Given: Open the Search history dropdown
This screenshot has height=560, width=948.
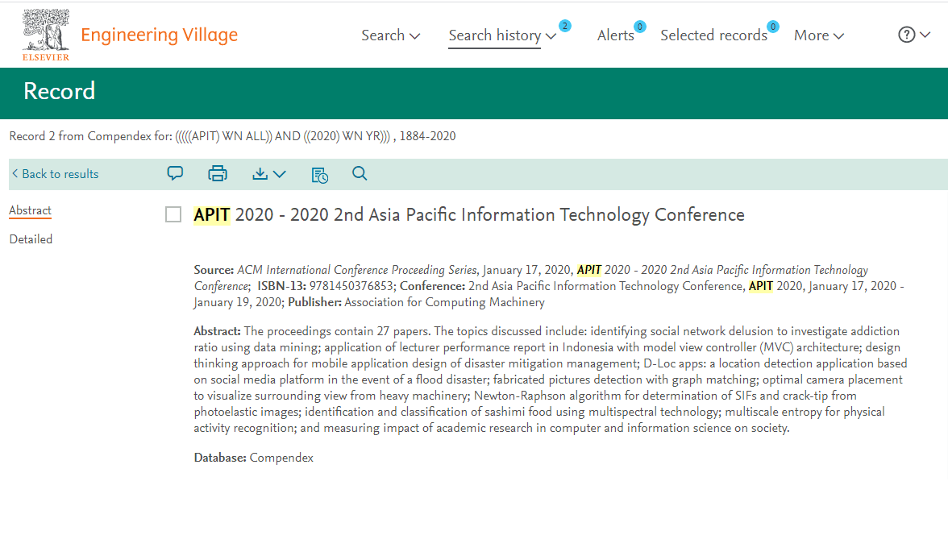Looking at the screenshot, I should click(x=501, y=35).
